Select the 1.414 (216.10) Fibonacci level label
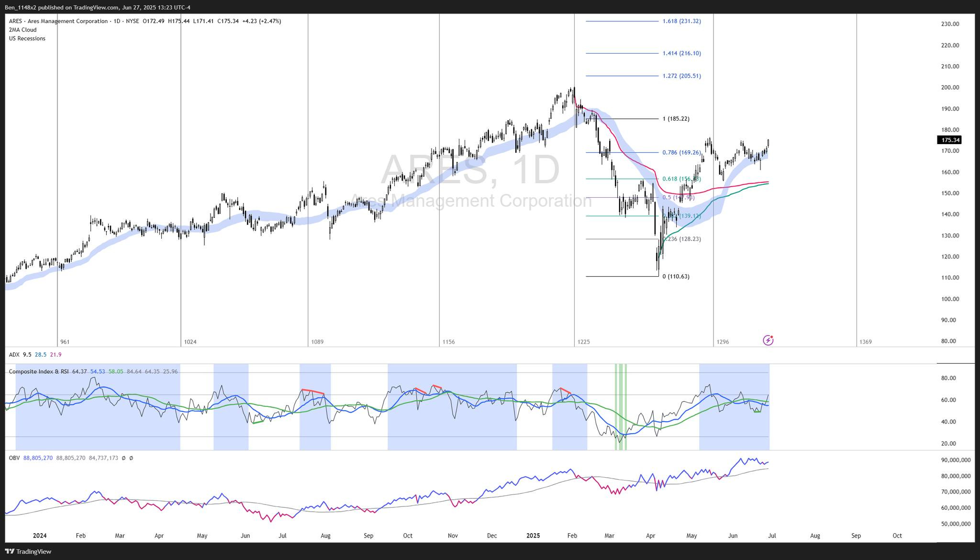 coord(681,53)
